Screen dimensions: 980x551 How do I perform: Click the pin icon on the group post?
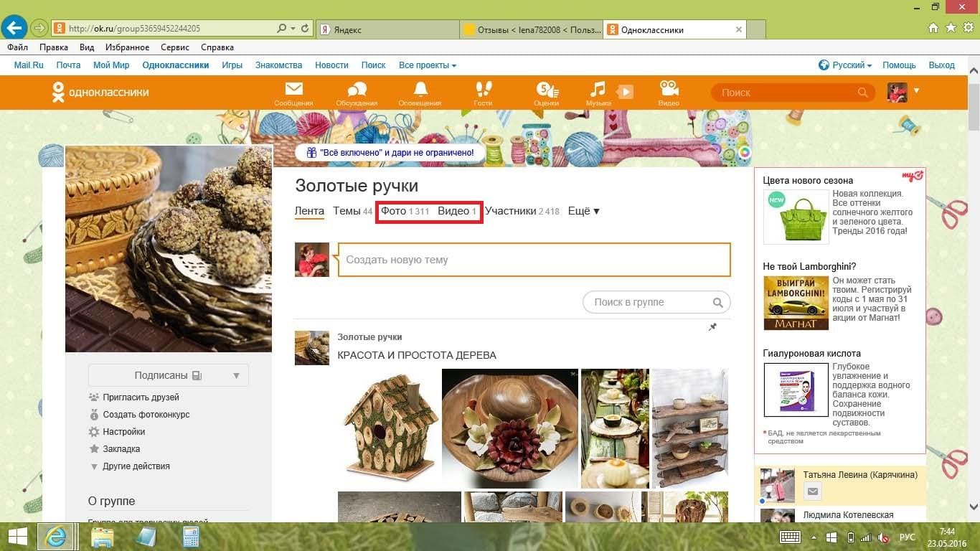[712, 327]
